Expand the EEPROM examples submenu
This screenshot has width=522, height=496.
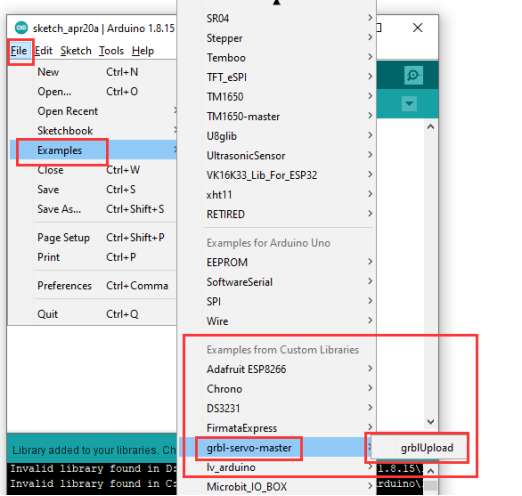pos(278,262)
